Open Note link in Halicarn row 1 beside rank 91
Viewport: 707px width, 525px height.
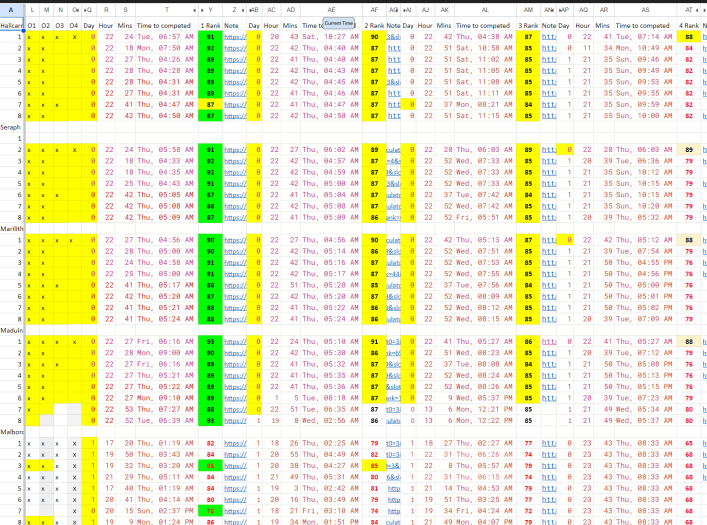tap(235, 37)
